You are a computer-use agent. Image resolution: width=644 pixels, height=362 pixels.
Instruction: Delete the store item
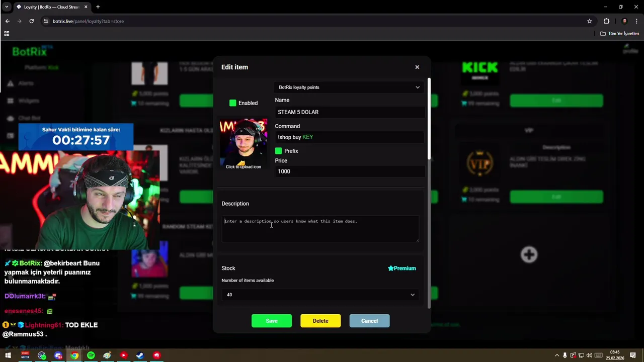tap(320, 321)
